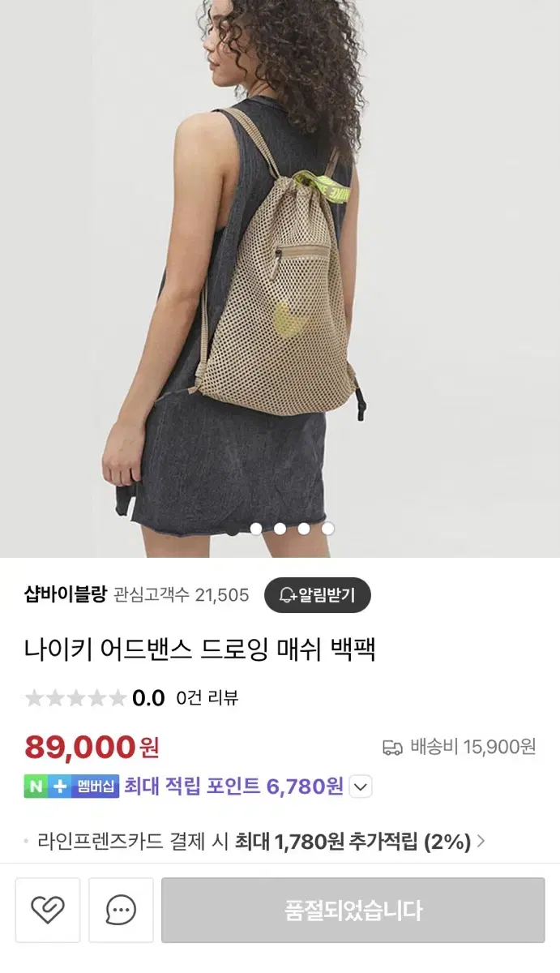This screenshot has height=973, width=560.
Task: Tap the green N Naver logo badge
Action: [x=36, y=787]
